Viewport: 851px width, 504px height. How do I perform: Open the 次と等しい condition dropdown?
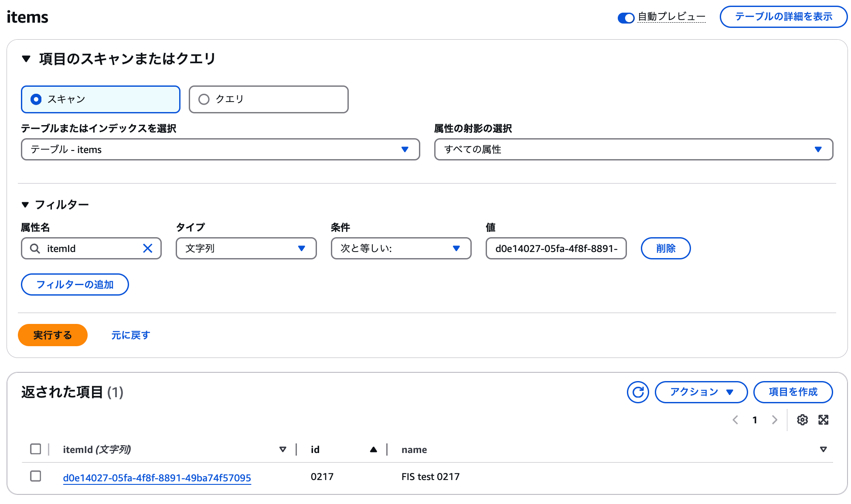(401, 249)
